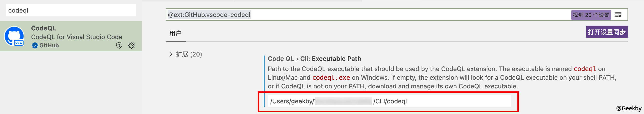Focus the extensions search box containing codeql
This screenshot has height=114, width=644.
tap(71, 10)
